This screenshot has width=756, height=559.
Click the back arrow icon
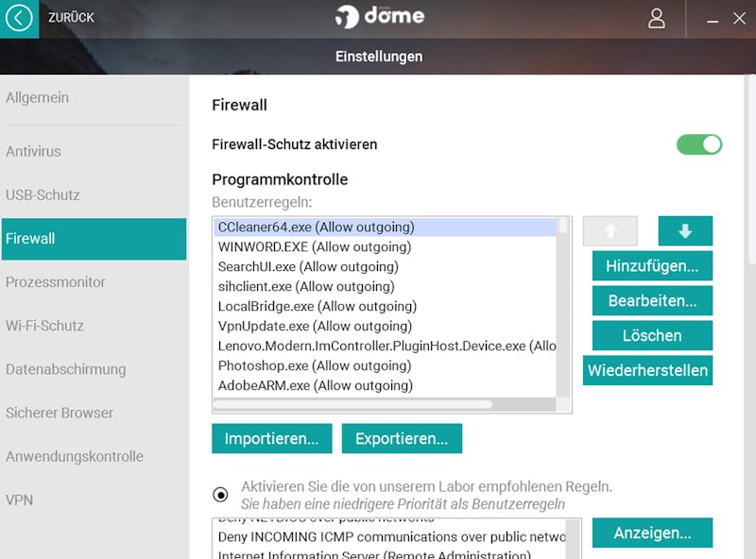[19, 19]
